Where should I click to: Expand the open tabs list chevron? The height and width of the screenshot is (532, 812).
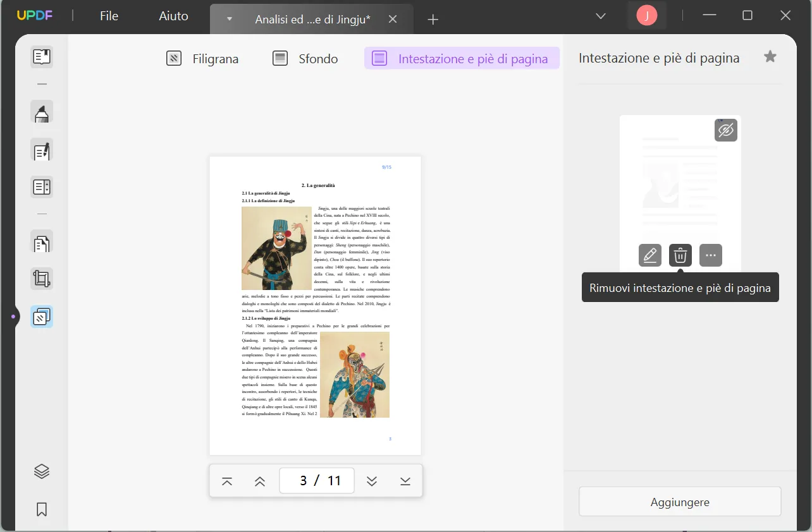601,16
